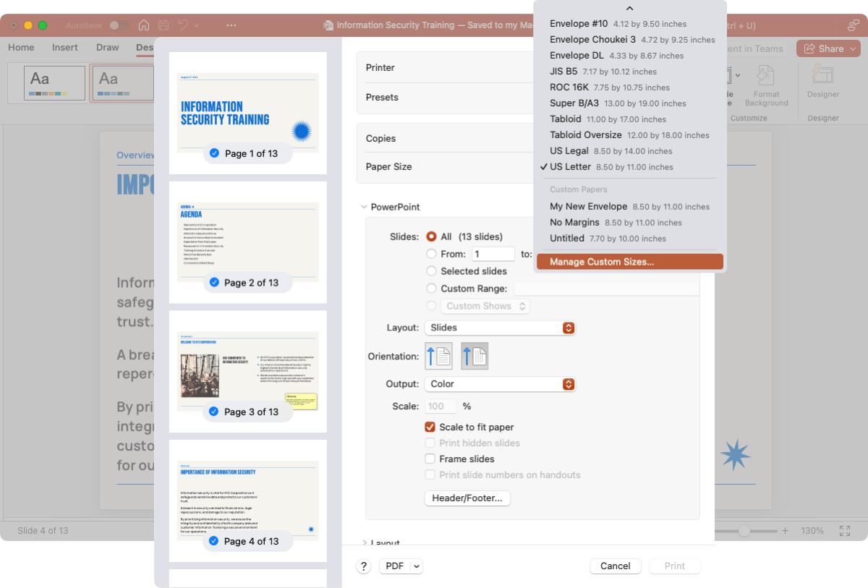Select the Page 1 of 13 preview thumbnail

click(x=248, y=113)
